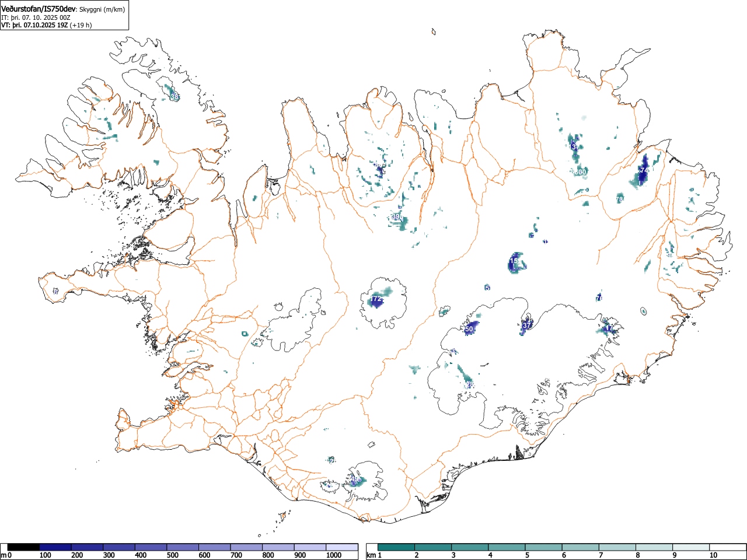Select the 900–1000 m pale legend segment
Viewport: 747px width, 560px height.
pos(310,547)
